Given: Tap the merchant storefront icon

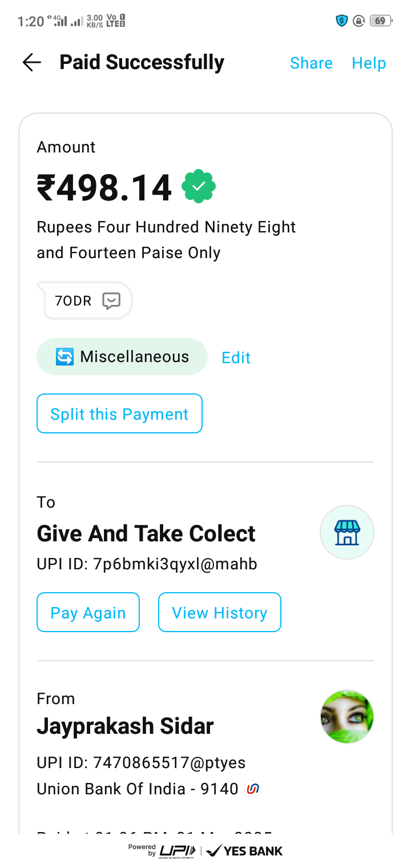Looking at the screenshot, I should (347, 532).
